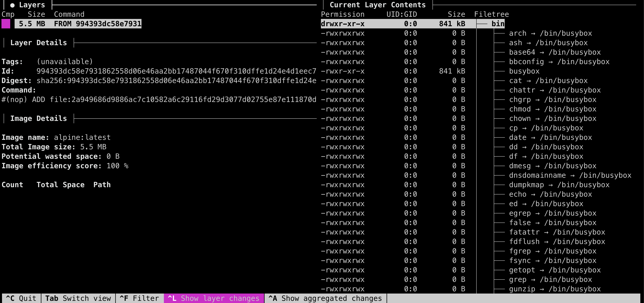Click the Image efficiency score 100 % value

click(x=117, y=166)
